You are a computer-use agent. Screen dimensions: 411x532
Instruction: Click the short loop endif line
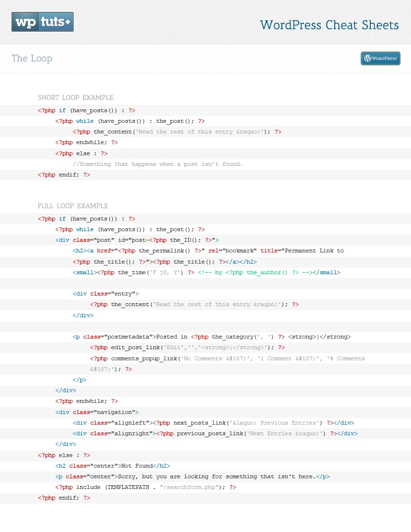coord(64,175)
